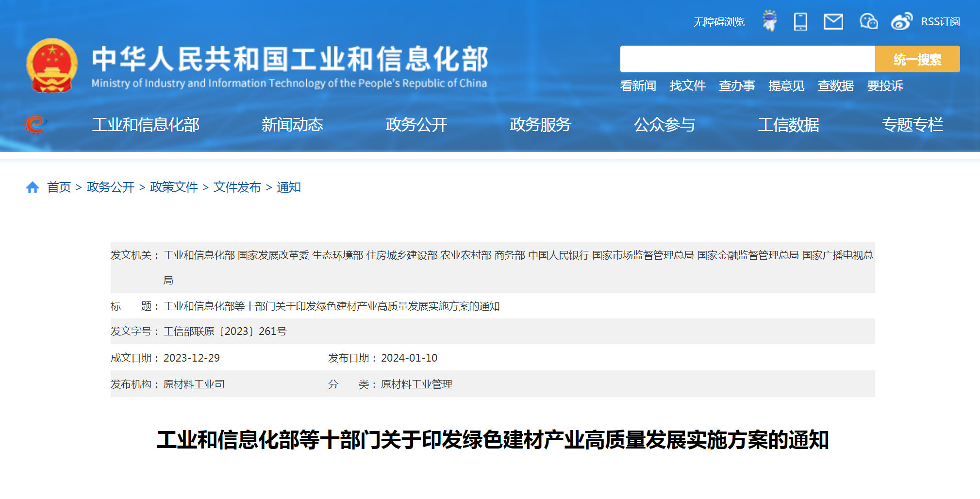Viewport: 980px width, 499px height.
Task: Open the 专题专栏 nav menu
Action: [913, 125]
